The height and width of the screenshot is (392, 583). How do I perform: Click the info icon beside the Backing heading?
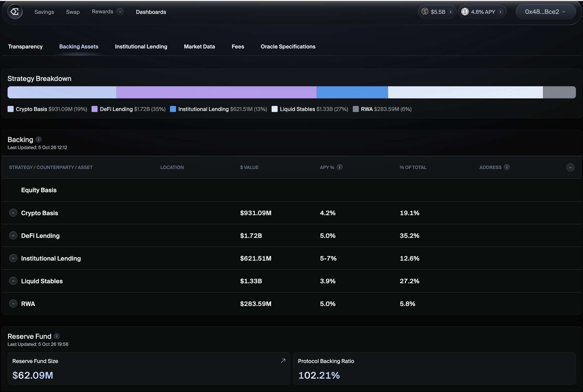(x=39, y=139)
